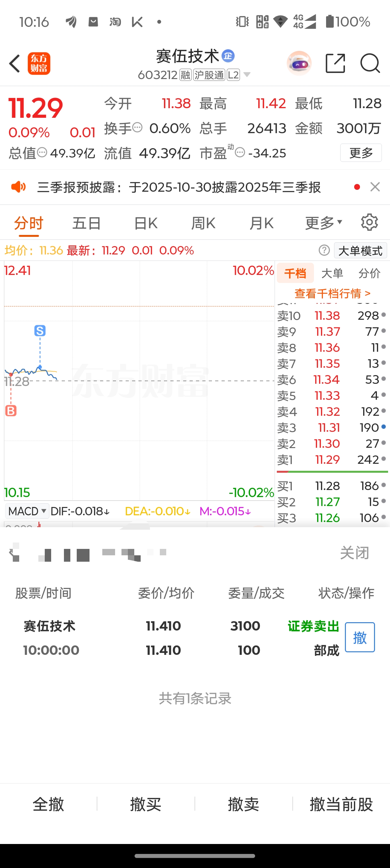390x868 pixels.
Task: Tap the blue dot beside 卖3 volume
Action: (x=384, y=427)
